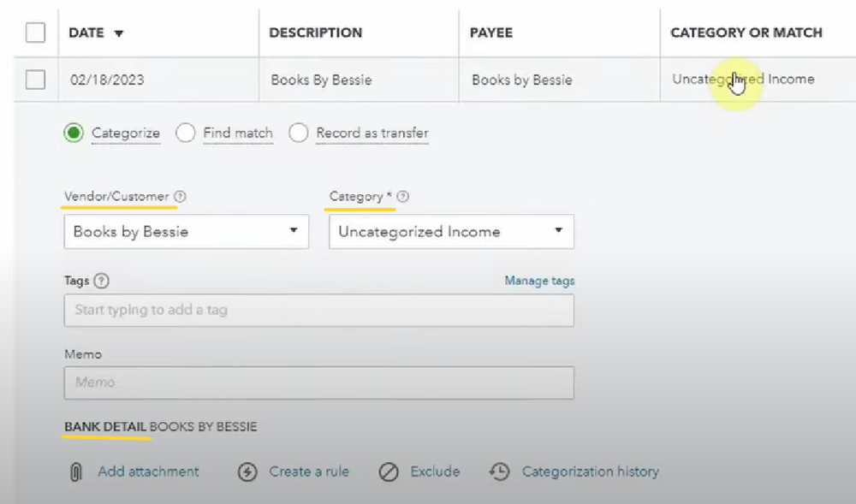Click the BANK DETAIL BOOKS BY BESSIE text
Viewport: 856px width, 504px height.
161,426
